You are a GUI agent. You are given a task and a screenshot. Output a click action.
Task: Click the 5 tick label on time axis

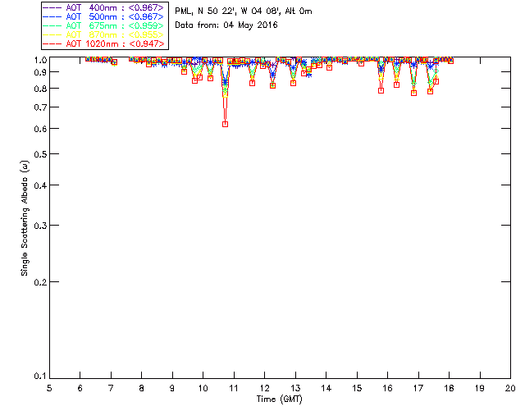click(49, 389)
